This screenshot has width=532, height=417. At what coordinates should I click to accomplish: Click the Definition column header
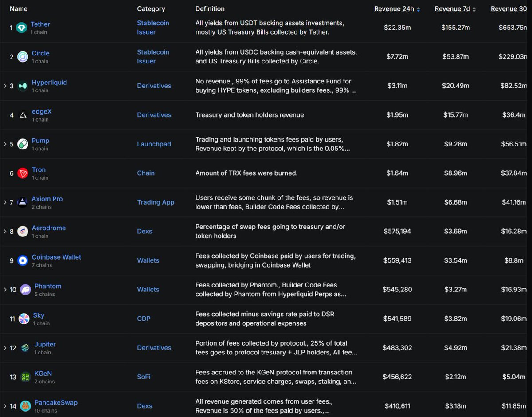[210, 8]
